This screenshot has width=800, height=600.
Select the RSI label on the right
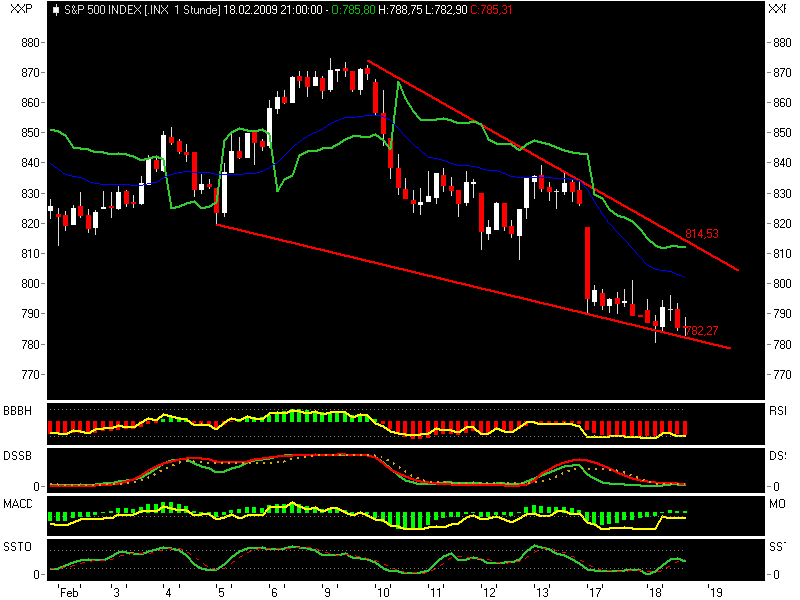coord(777,410)
